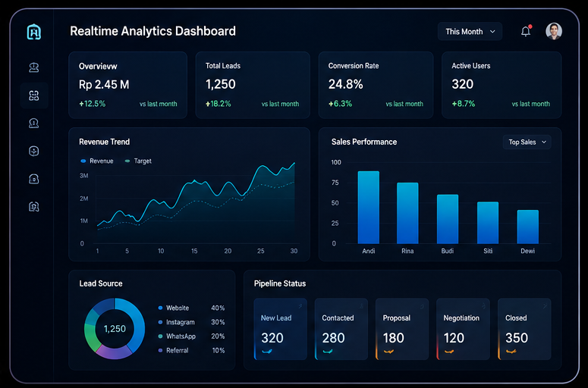Viewport: 588px width, 388px height.
Task: Click the Realtime Analytics Dashboard title
Action: click(153, 31)
